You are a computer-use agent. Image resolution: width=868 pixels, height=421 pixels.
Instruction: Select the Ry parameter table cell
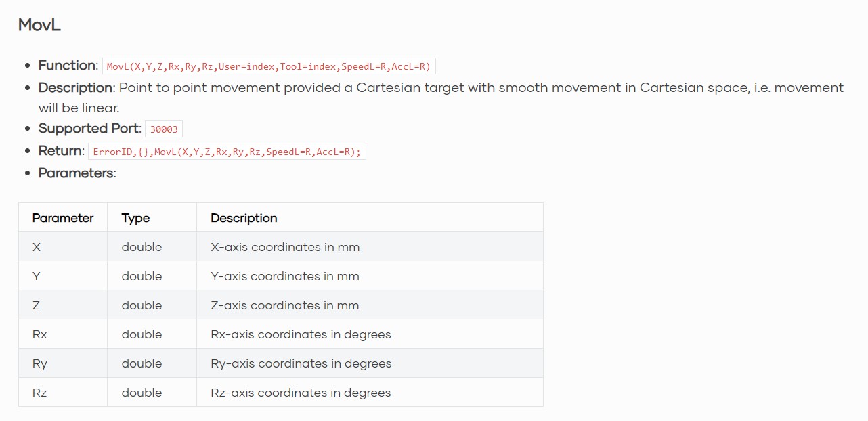(x=40, y=363)
